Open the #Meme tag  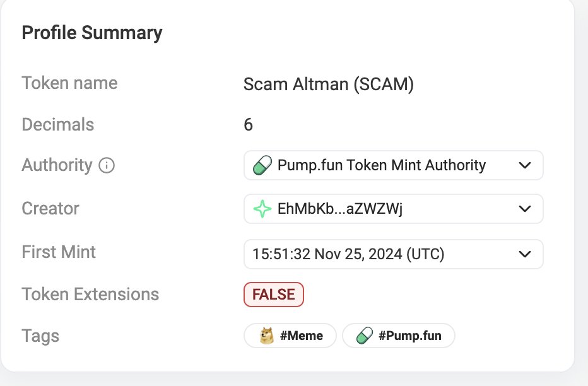click(290, 336)
